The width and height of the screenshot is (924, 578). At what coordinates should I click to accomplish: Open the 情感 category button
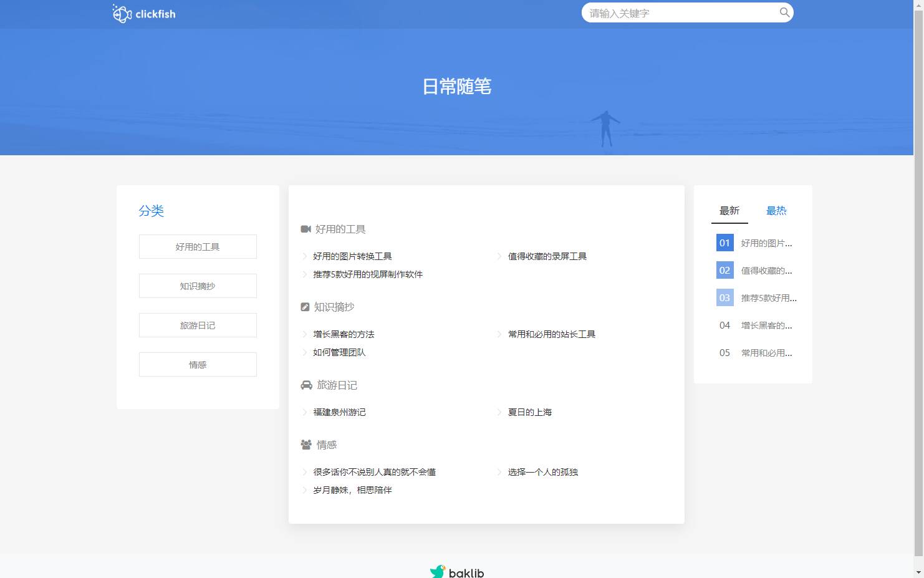198,365
